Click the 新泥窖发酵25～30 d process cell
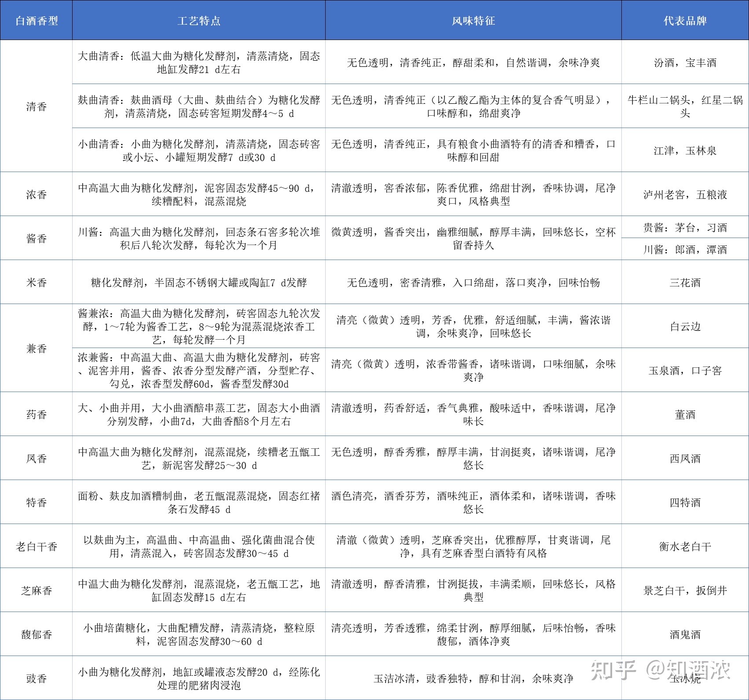The height and width of the screenshot is (700, 749). point(199,458)
